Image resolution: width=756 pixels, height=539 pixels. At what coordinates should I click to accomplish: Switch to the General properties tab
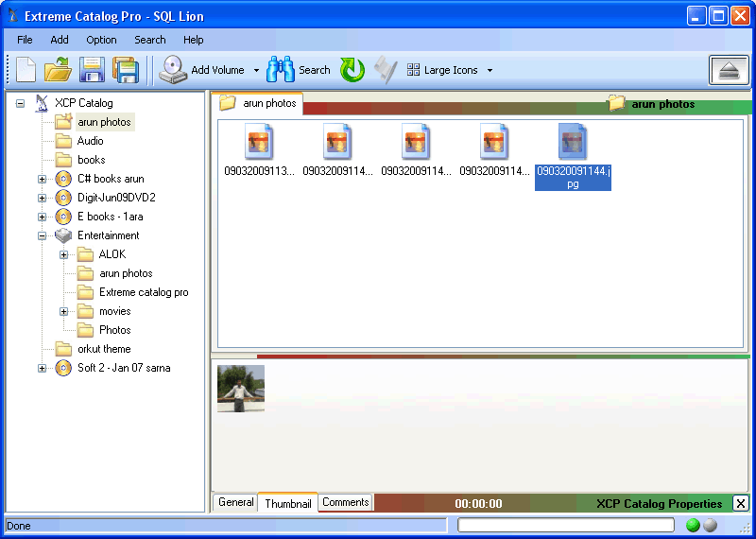[x=235, y=502]
